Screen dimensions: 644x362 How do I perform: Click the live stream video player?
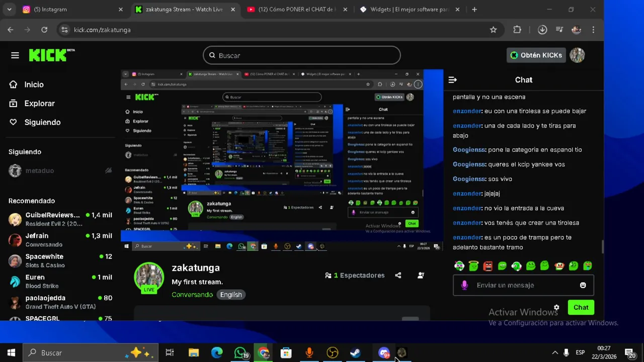pos(282,160)
